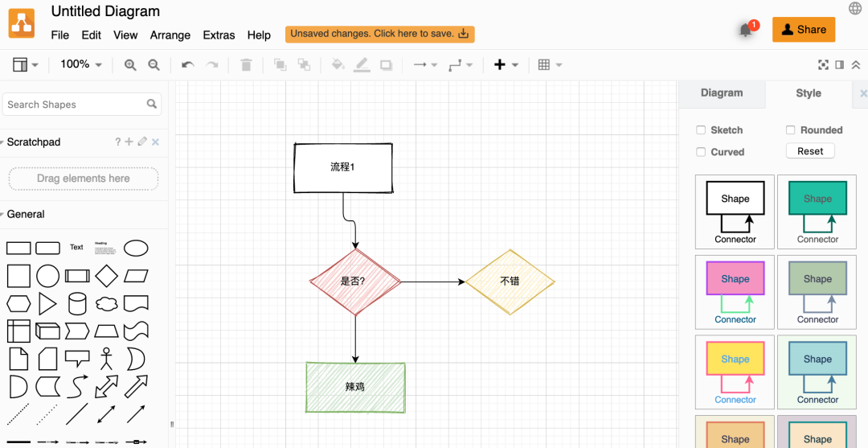
Task: Switch to the Diagram tab
Action: (722, 93)
